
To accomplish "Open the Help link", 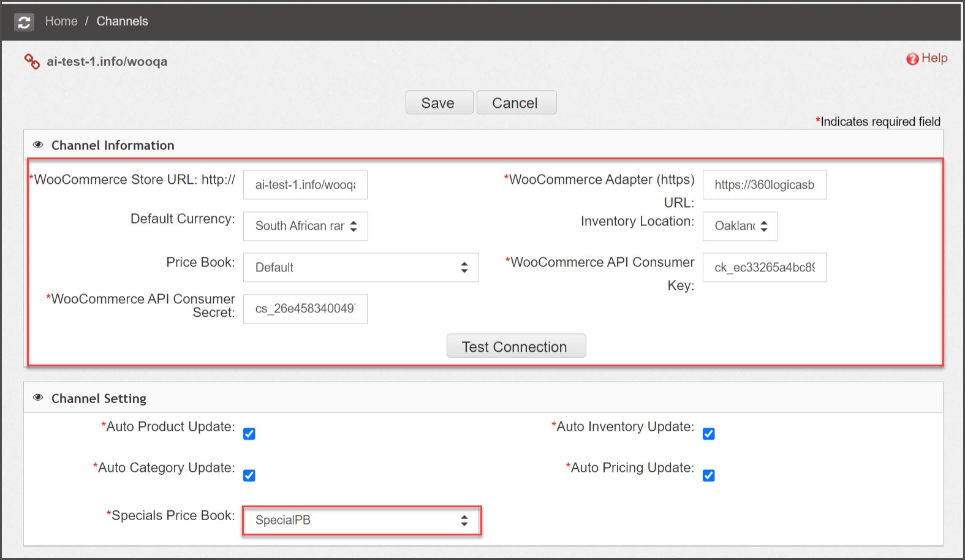I will point(934,58).
